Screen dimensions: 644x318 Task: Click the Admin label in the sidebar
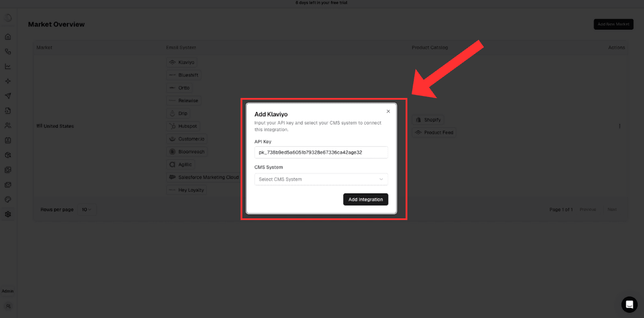(8, 291)
